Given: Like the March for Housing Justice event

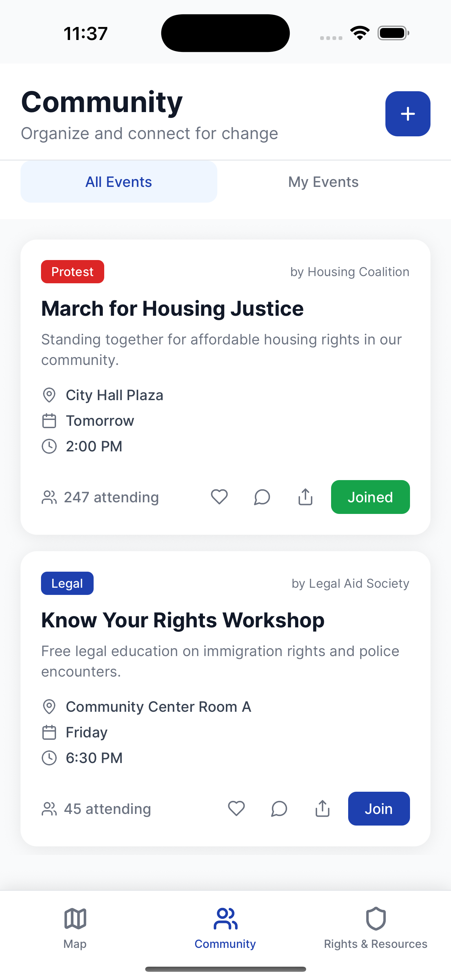Looking at the screenshot, I should (219, 497).
